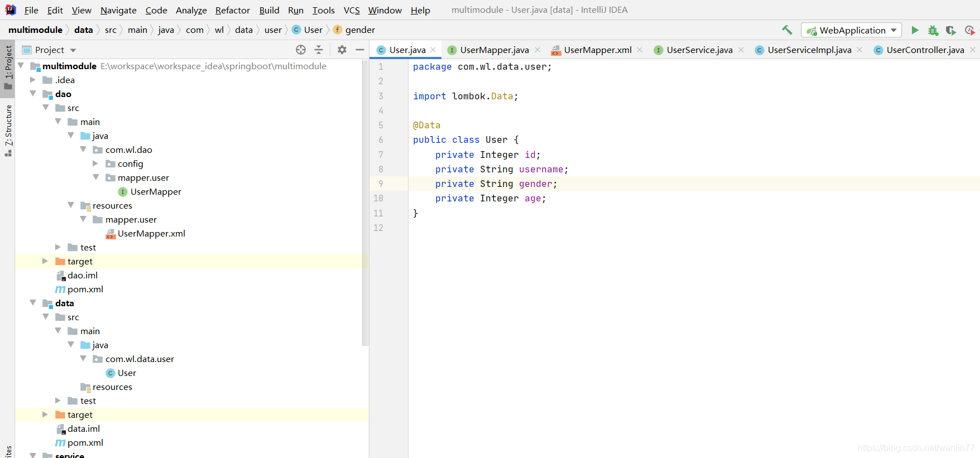Viewport: 980px width, 458px height.
Task: Open the Navigate menu
Action: 118,10
